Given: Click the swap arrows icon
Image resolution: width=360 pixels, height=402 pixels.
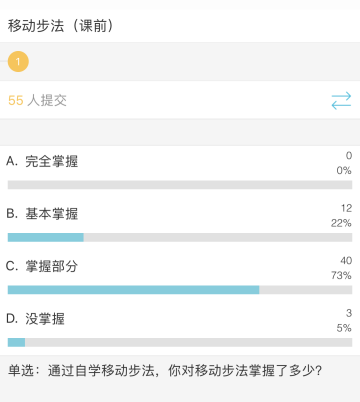Looking at the screenshot, I should tap(341, 100).
